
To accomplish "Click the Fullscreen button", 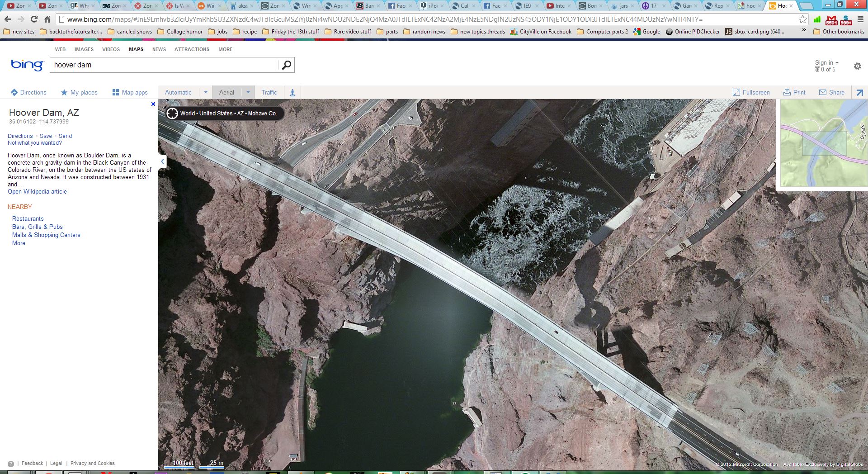I will coord(751,92).
